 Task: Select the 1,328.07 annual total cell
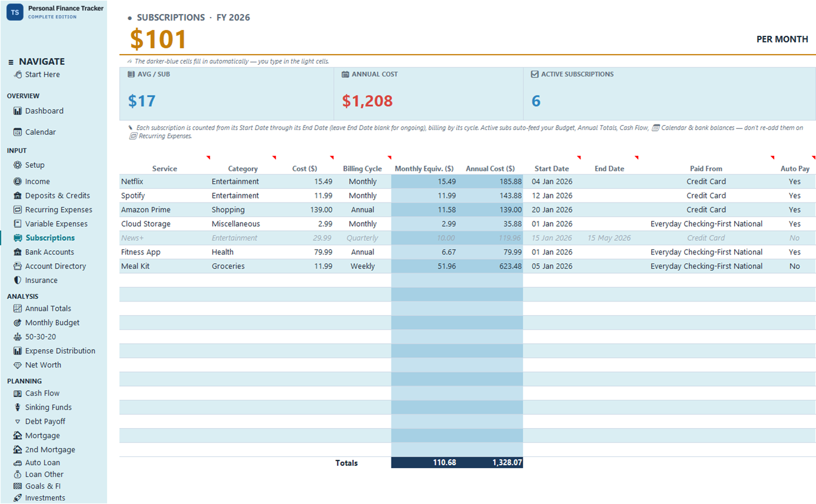click(490, 463)
